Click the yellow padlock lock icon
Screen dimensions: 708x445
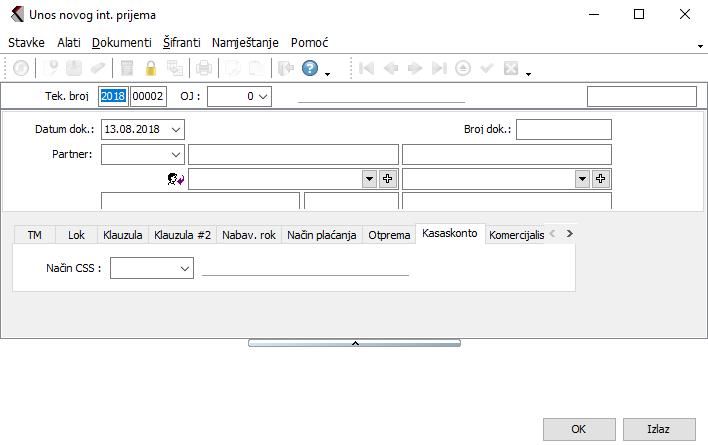(151, 69)
